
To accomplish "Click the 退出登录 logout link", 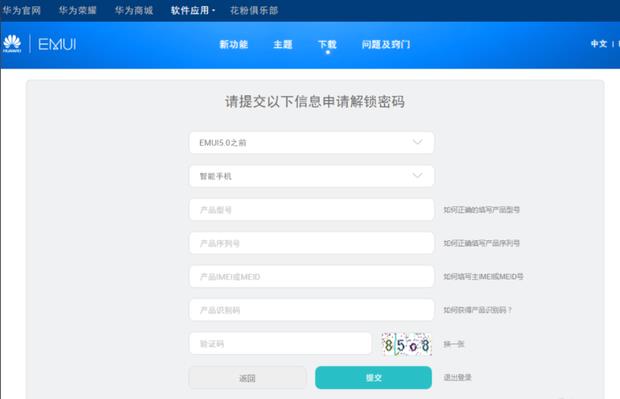I will click(x=457, y=377).
